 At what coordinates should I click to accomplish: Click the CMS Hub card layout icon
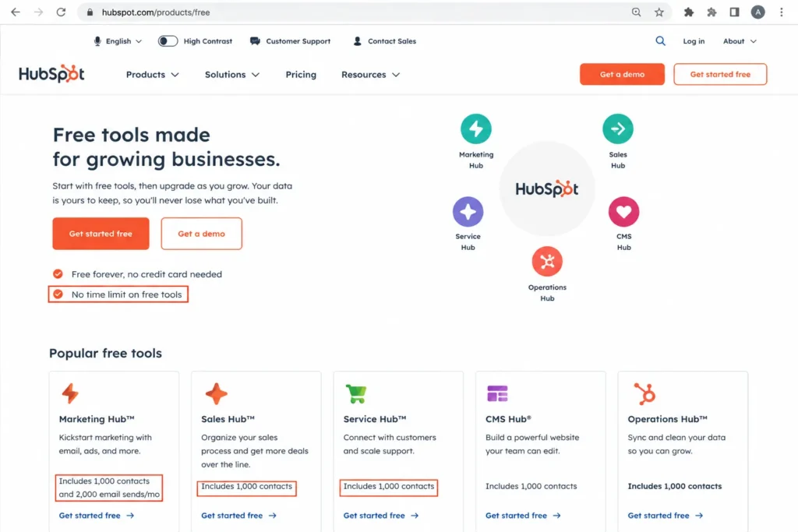(497, 393)
